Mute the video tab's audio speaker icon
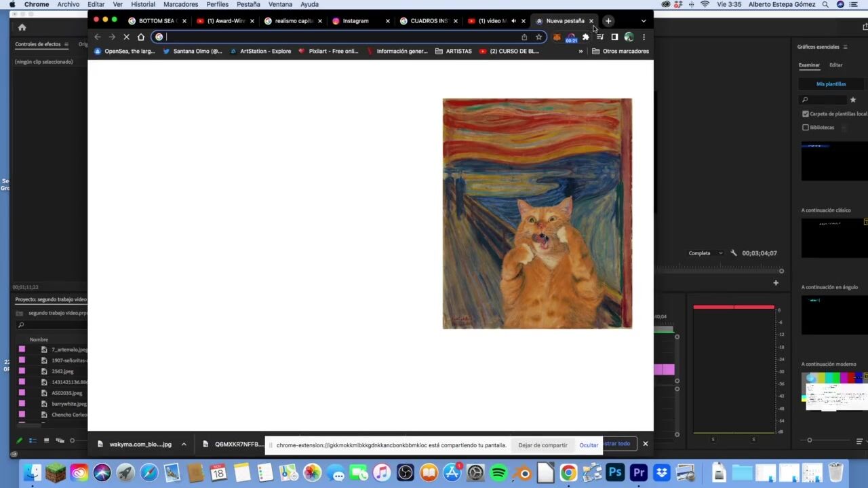The height and width of the screenshot is (488, 868). 513,21
